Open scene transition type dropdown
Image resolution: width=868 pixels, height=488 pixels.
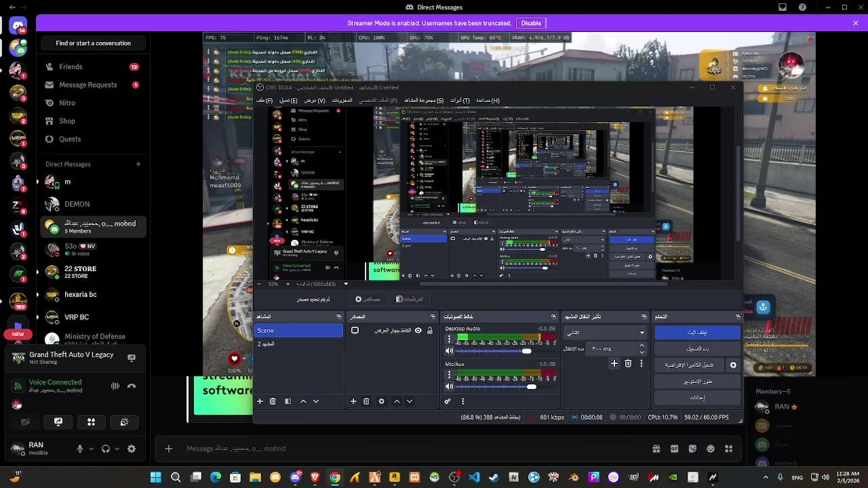coord(605,332)
